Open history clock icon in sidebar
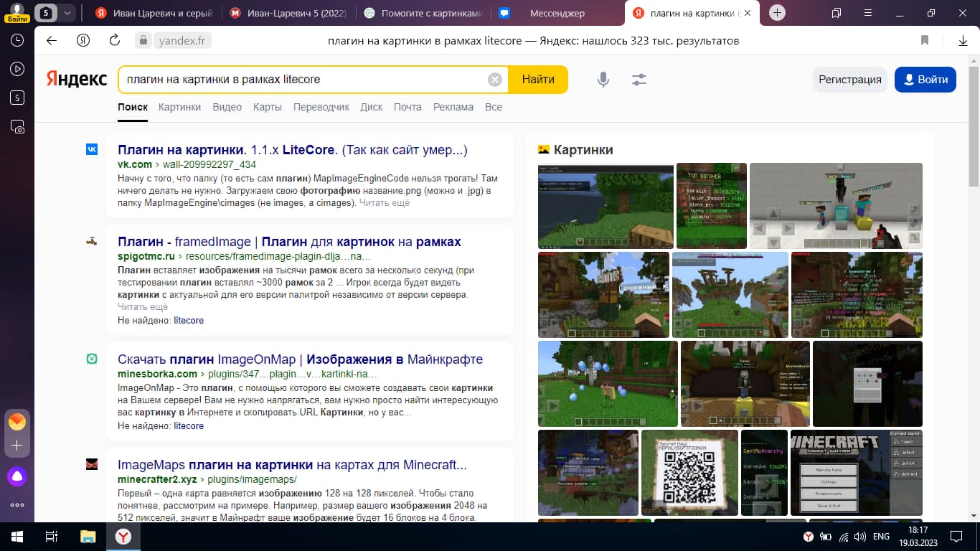 pos(17,40)
